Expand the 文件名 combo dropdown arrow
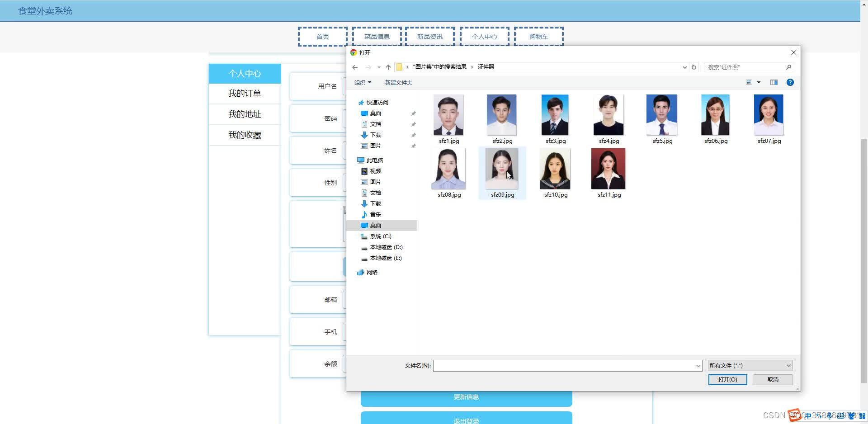This screenshot has height=424, width=868. (x=698, y=366)
